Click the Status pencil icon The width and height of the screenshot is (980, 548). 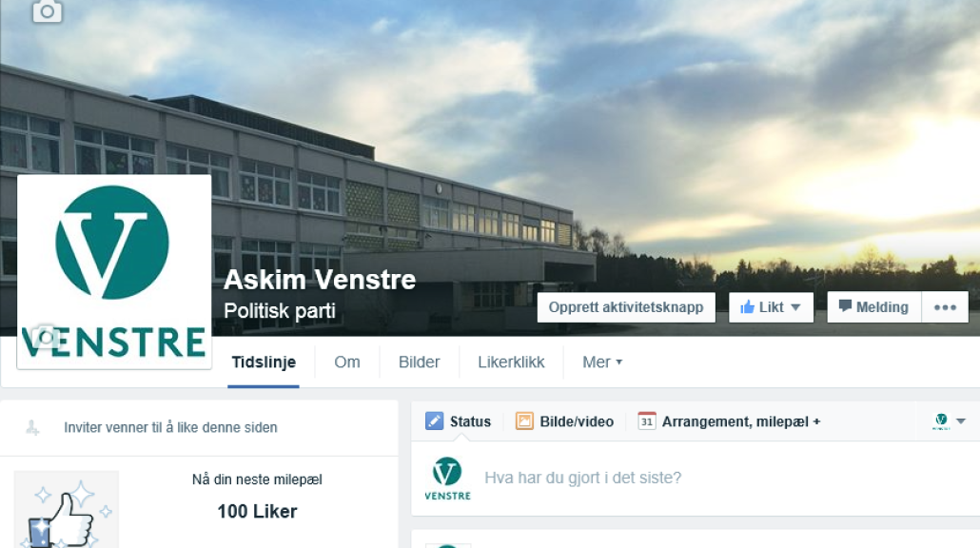pos(435,421)
